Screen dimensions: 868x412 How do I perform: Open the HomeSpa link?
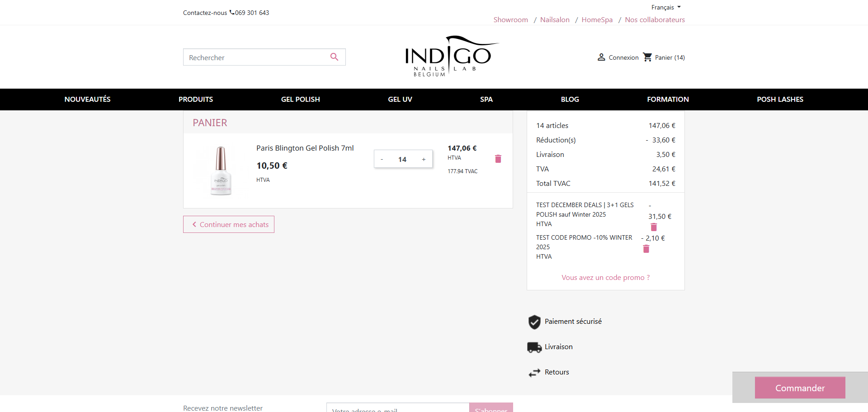click(597, 20)
